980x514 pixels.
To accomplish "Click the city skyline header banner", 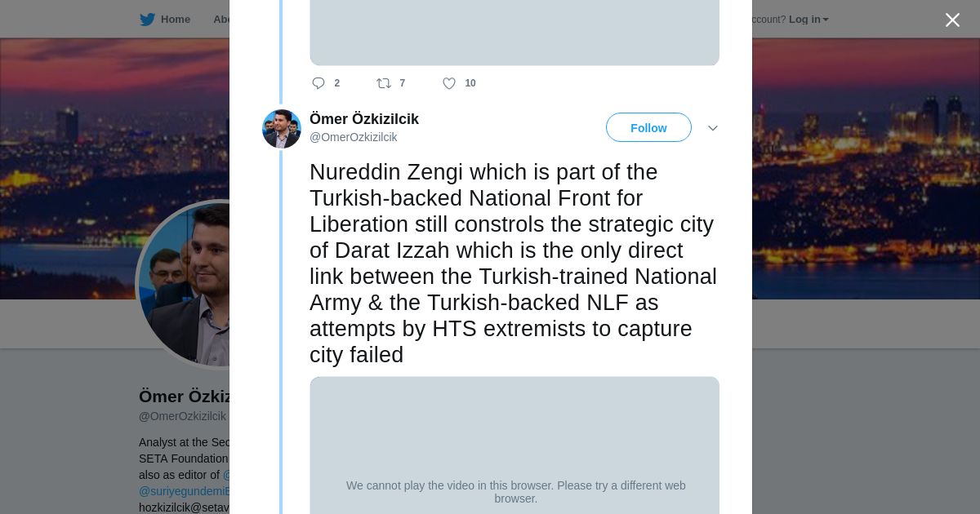I will pyautogui.click(x=857, y=163).
